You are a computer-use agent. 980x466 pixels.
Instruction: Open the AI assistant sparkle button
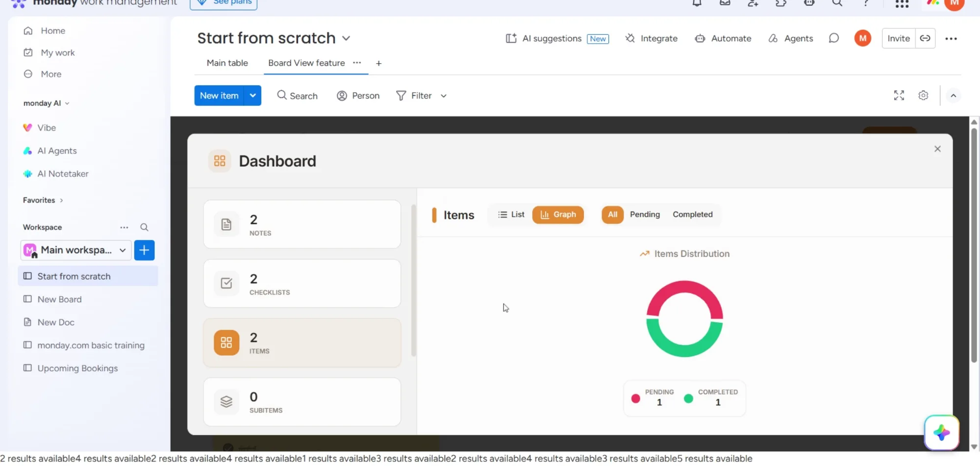(x=941, y=433)
